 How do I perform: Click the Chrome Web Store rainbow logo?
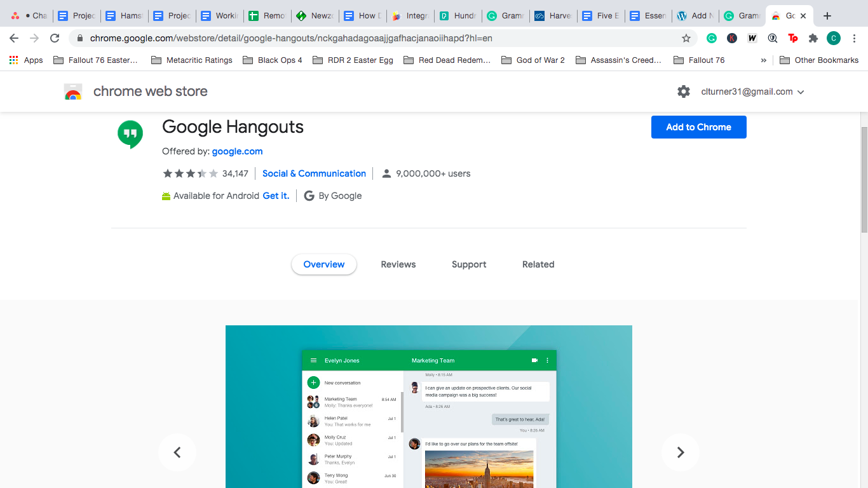(x=73, y=91)
